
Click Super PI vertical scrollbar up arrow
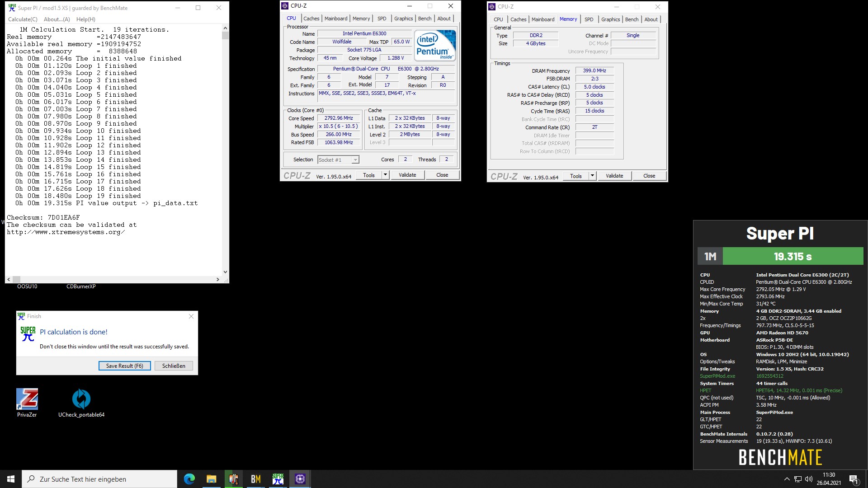click(x=225, y=28)
